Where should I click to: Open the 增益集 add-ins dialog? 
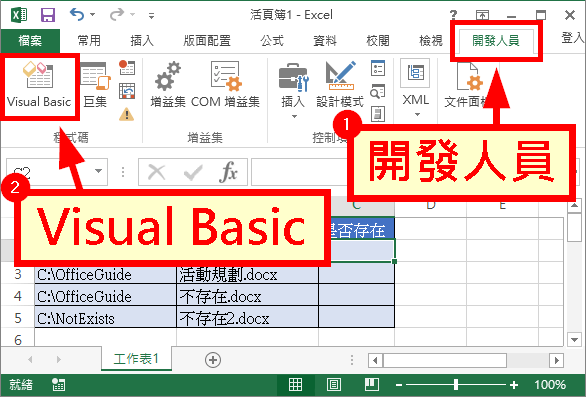(x=168, y=85)
